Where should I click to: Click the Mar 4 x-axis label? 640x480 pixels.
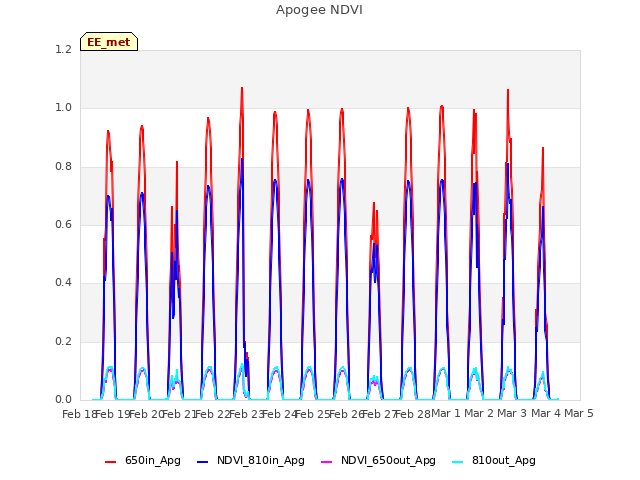click(546, 413)
